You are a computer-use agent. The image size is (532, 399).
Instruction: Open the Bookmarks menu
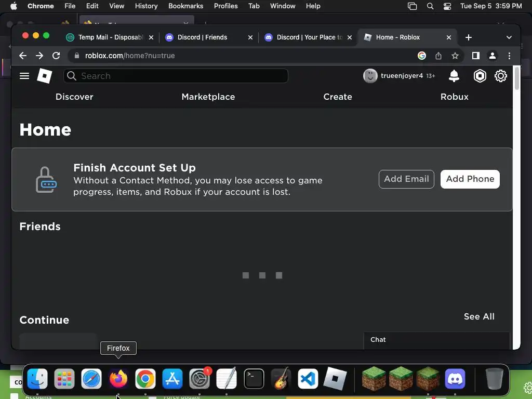(185, 6)
